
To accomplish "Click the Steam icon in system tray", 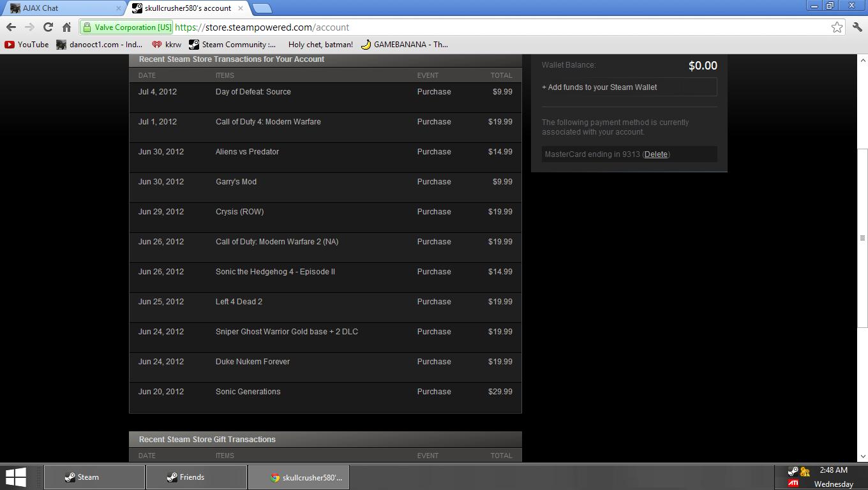I will click(x=793, y=471).
